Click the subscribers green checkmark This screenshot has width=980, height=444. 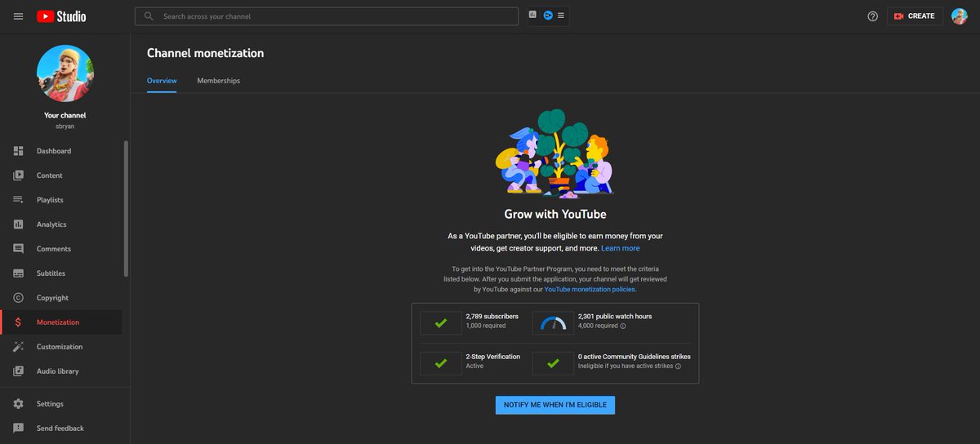[x=441, y=323]
